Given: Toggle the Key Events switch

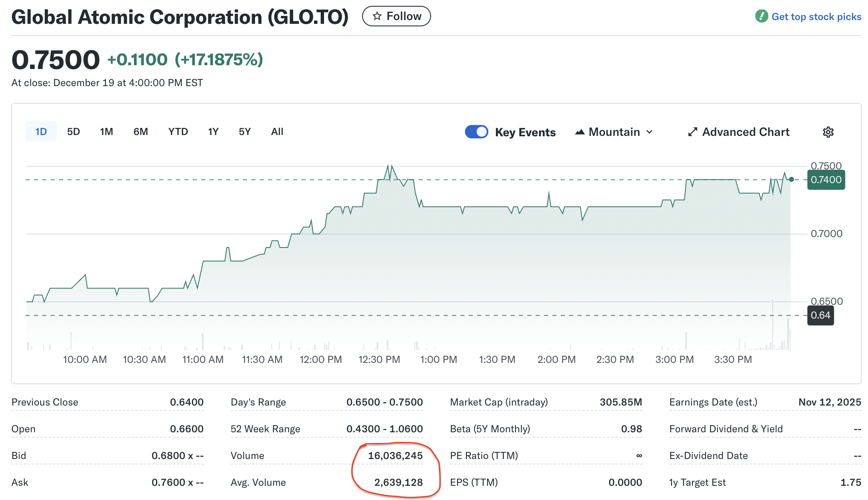Looking at the screenshot, I should point(476,132).
